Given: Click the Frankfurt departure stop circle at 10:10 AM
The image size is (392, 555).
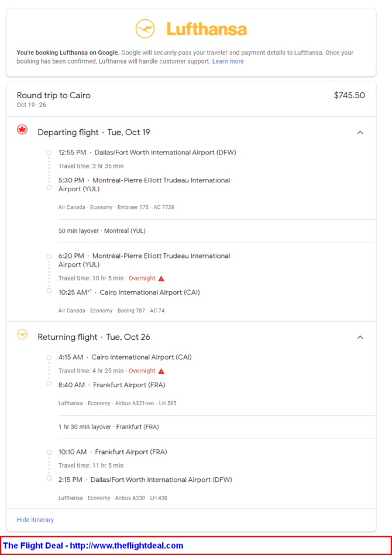Looking at the screenshot, I should coord(49,452).
